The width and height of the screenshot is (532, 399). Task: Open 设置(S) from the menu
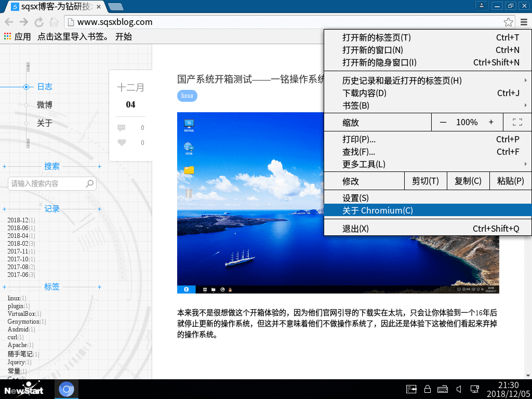428,198
